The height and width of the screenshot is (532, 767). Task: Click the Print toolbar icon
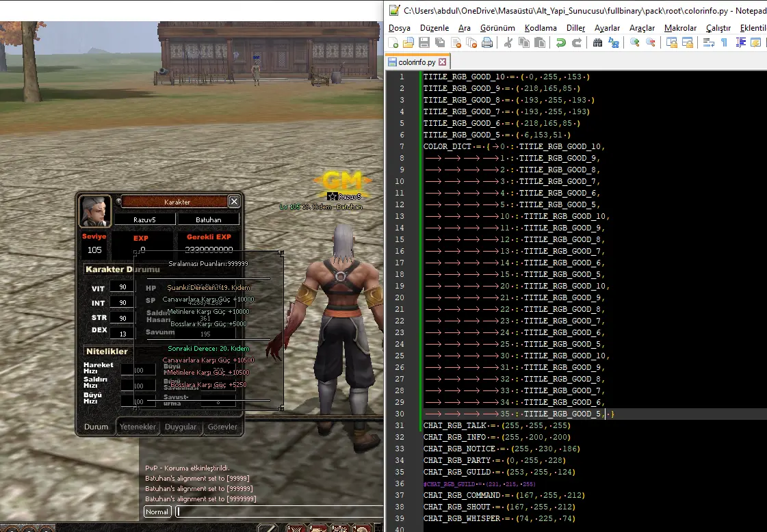[487, 42]
